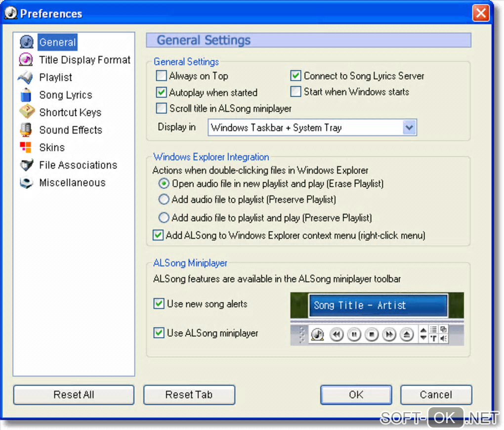Click the miniplayer speaker volume icon

coord(443,339)
